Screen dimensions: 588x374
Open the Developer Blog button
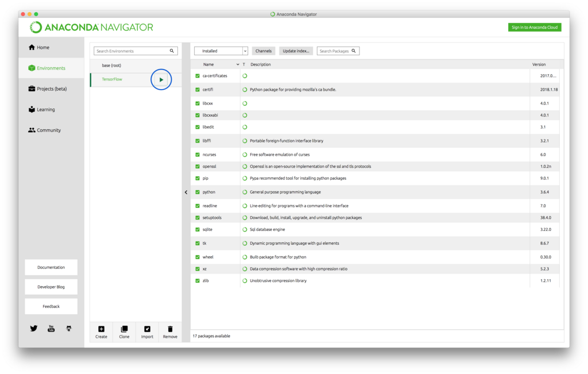(x=51, y=287)
